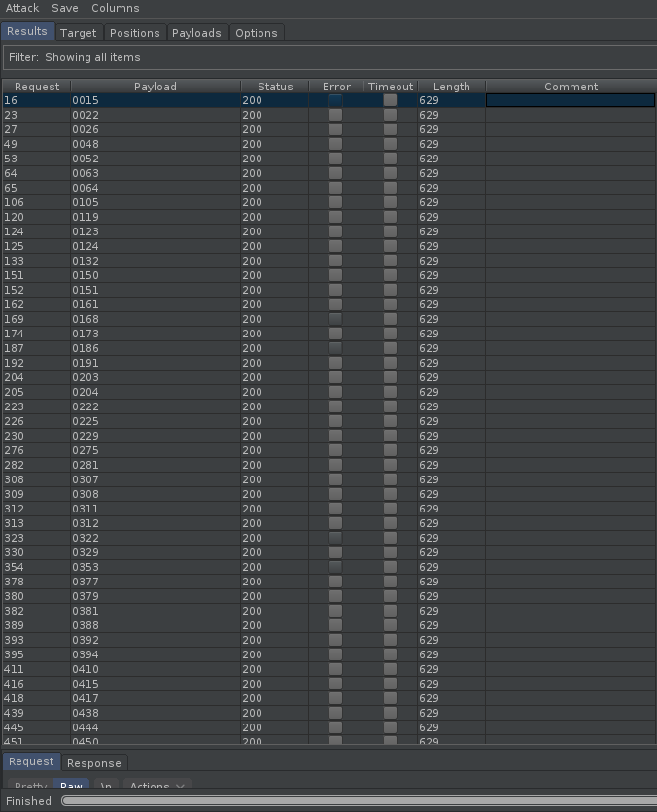The image size is (657, 812).
Task: Switch to the Payloads tab
Action: pyautogui.click(x=196, y=33)
